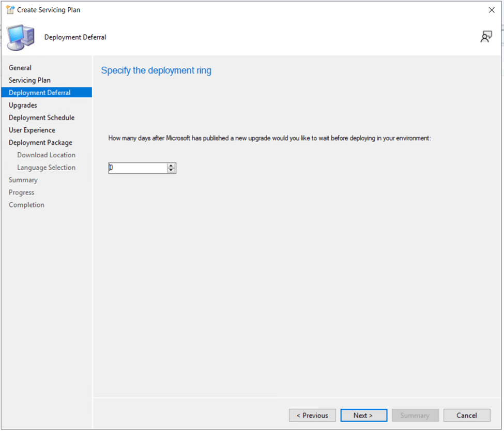Click the Create Servicing Plan title icon

(x=10, y=10)
